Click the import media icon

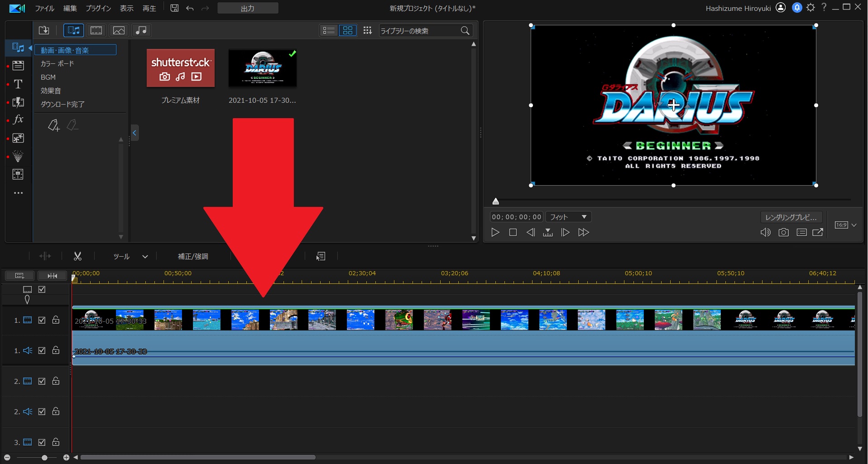(44, 30)
